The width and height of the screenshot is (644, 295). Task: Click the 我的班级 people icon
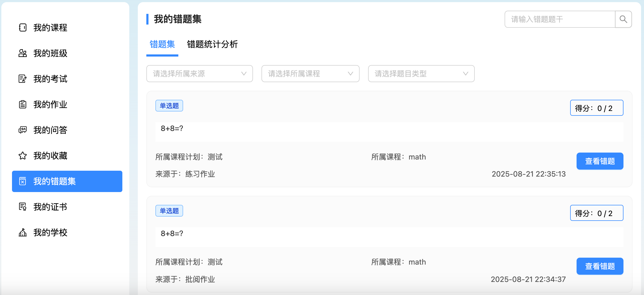point(23,53)
